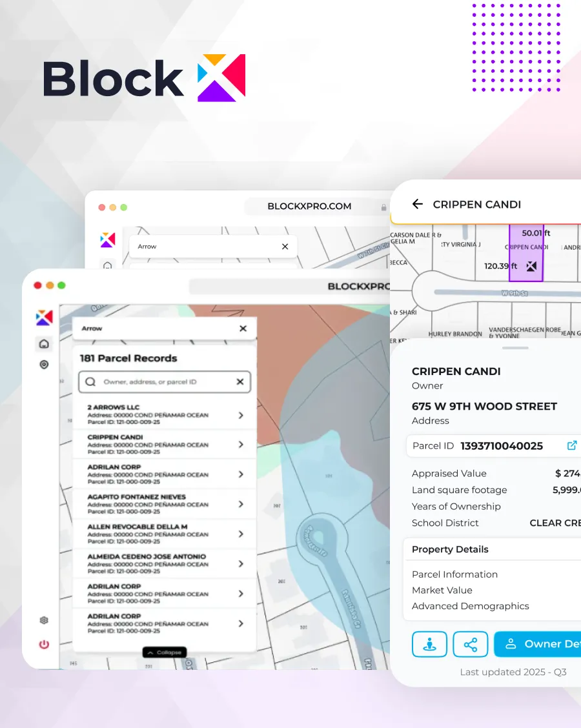The height and width of the screenshot is (728, 581).
Task: Clear the parcel records filter field
Action: (240, 381)
